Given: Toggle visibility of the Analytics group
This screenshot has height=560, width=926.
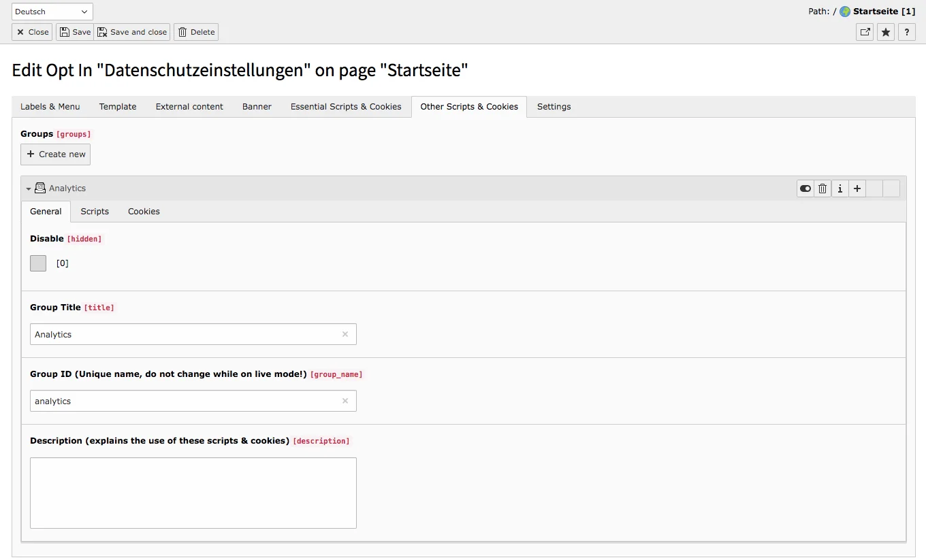Looking at the screenshot, I should (x=805, y=188).
